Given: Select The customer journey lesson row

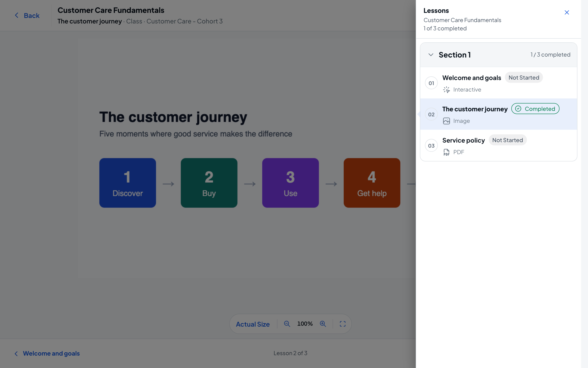Looking at the screenshot, I should coord(499,114).
